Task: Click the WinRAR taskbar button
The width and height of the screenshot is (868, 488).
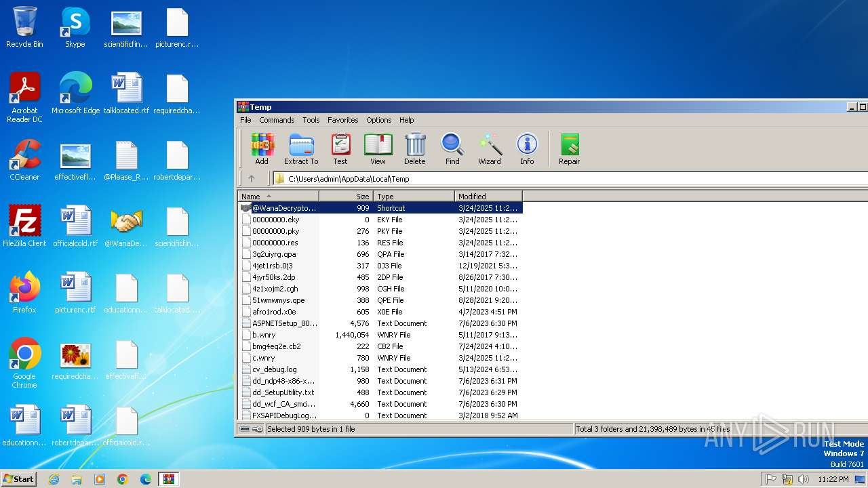Action: pyautogui.click(x=168, y=479)
